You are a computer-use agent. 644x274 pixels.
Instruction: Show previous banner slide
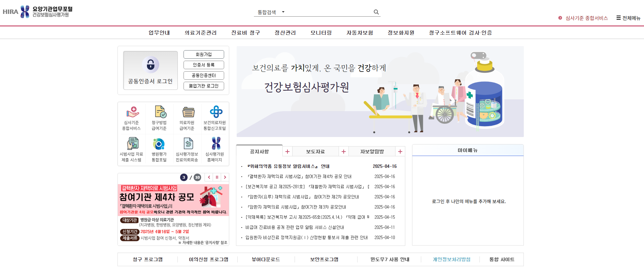point(209,177)
